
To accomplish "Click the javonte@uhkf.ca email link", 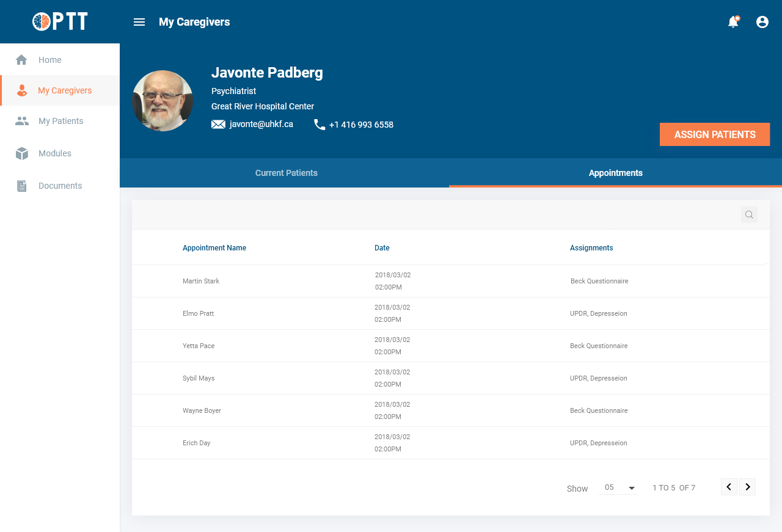I will 261,125.
